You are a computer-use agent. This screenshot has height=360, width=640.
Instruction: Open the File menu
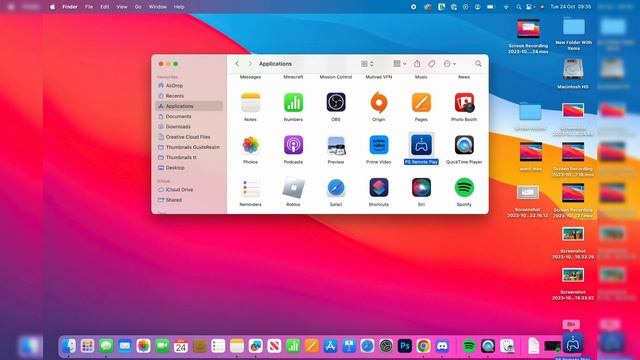coord(89,7)
